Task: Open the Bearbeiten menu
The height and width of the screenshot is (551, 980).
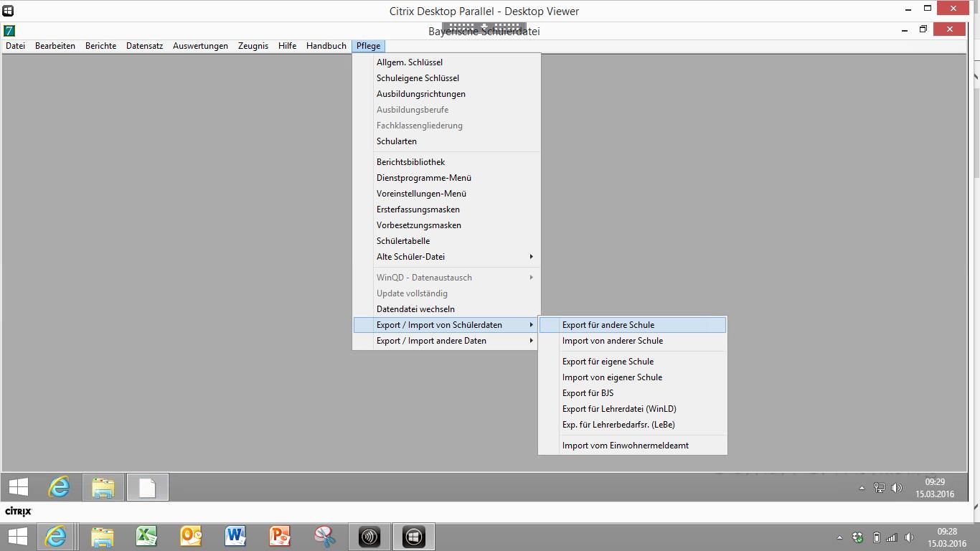Action: (x=55, y=46)
